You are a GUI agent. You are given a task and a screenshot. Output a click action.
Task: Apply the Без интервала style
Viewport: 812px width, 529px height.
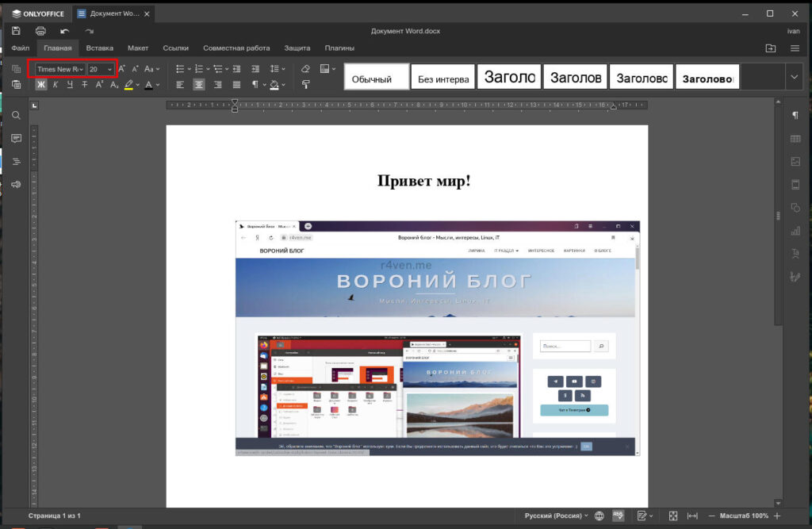443,78
